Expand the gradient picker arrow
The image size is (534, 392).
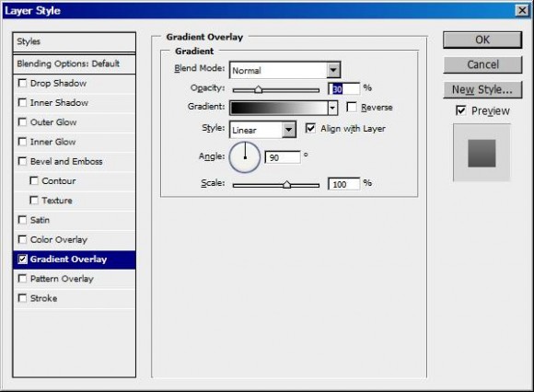pos(332,109)
